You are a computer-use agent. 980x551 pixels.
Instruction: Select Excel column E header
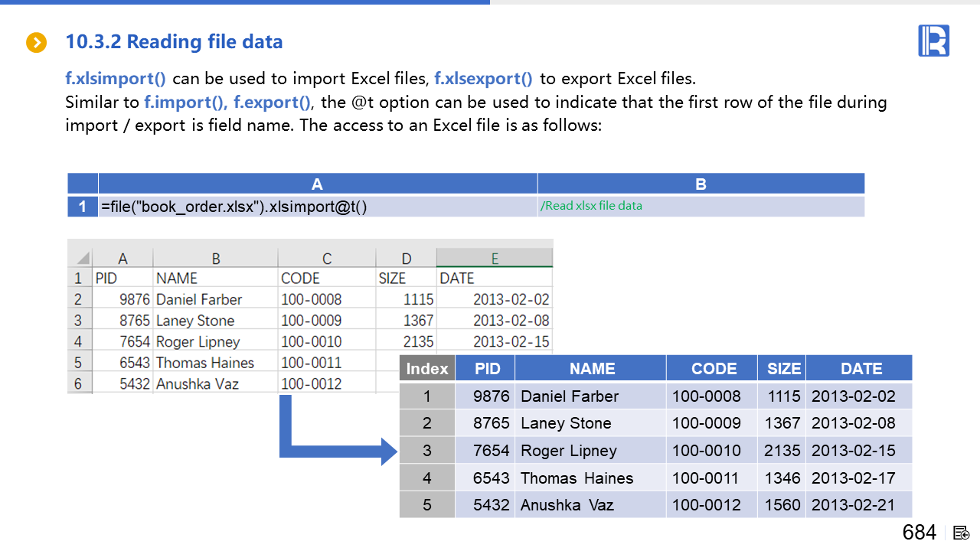(x=495, y=259)
